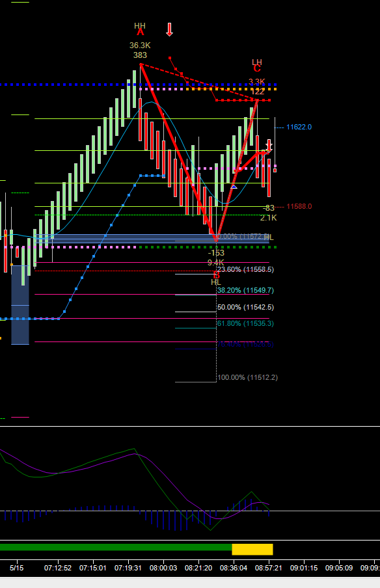380x588 pixels.
Task: Click the 07:12:52 time axis label
Action: (x=58, y=568)
